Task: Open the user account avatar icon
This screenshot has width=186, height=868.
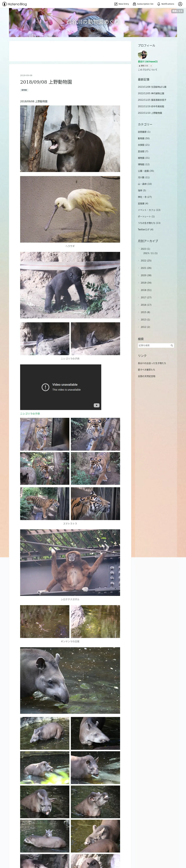Action: (x=180, y=4)
